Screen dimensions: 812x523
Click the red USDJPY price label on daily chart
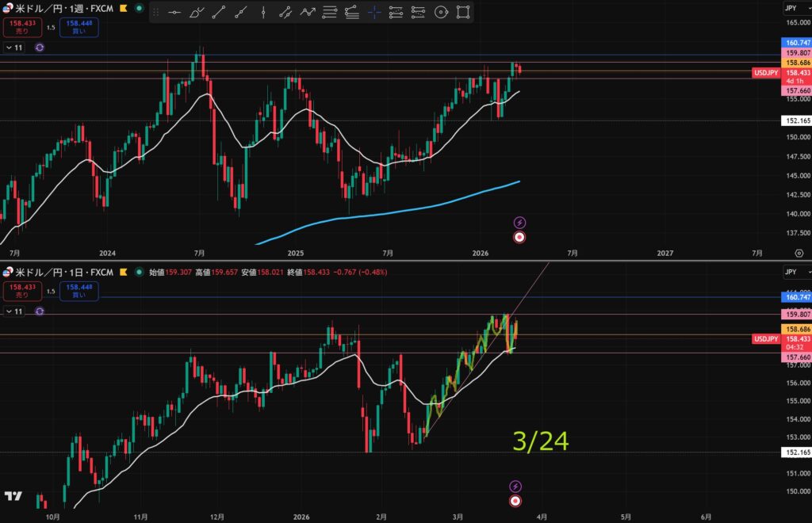coord(767,339)
